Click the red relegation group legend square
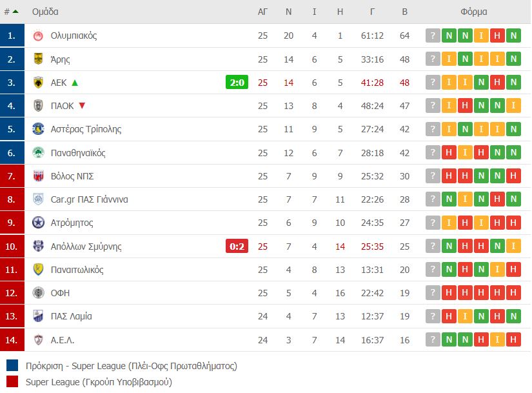Viewport: 532px width, 393px height. point(13,382)
